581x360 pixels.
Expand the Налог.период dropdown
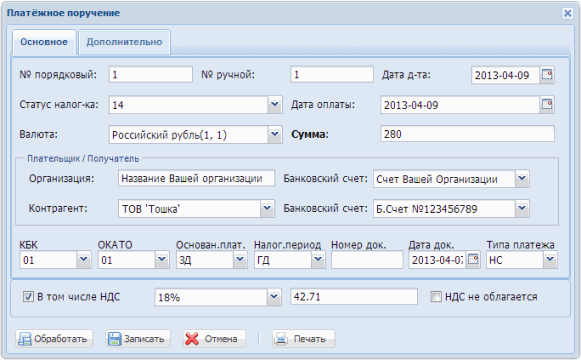(x=318, y=260)
